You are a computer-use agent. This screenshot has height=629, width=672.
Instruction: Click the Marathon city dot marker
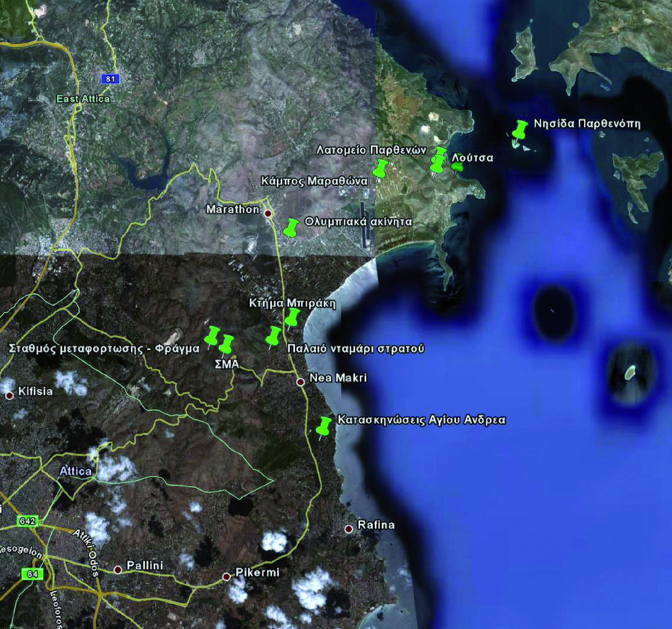268,213
